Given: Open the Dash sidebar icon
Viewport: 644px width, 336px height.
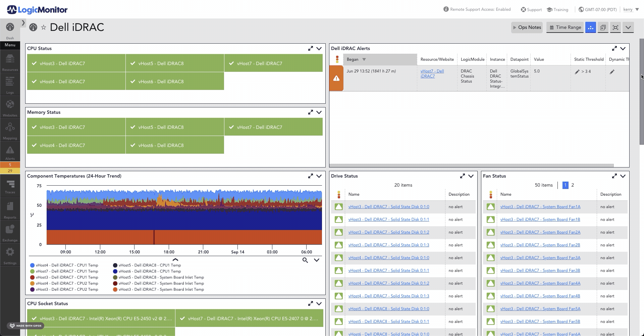Looking at the screenshot, I should point(10,31).
